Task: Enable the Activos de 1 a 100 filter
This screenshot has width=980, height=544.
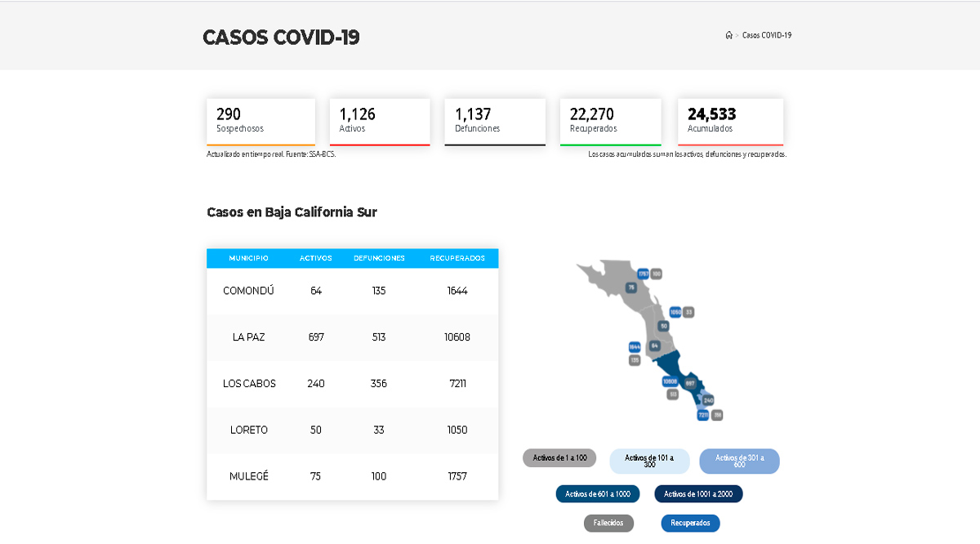Action: click(x=559, y=457)
